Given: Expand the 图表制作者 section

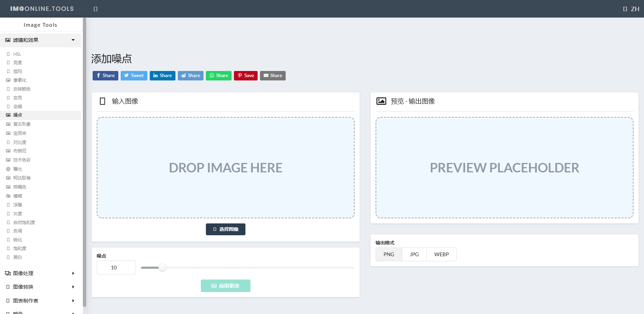Looking at the screenshot, I should 41,300.
